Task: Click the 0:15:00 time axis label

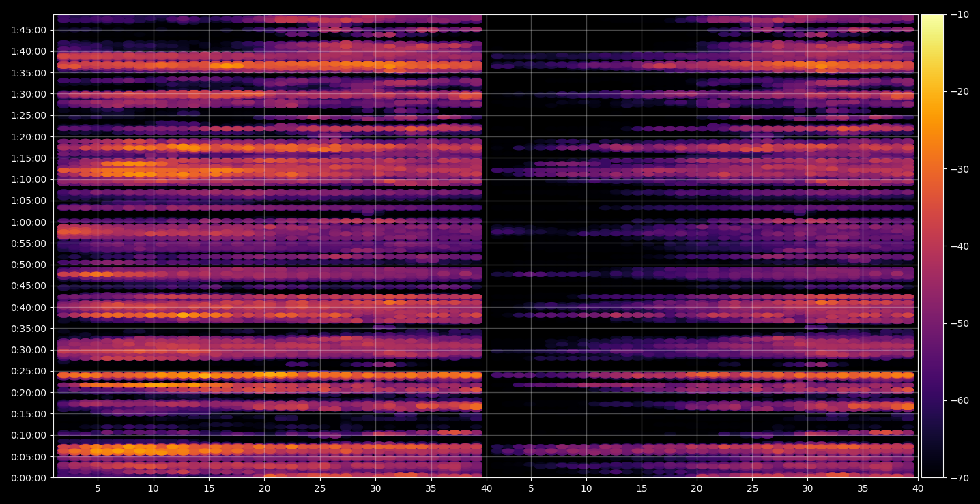Action: [x=29, y=414]
